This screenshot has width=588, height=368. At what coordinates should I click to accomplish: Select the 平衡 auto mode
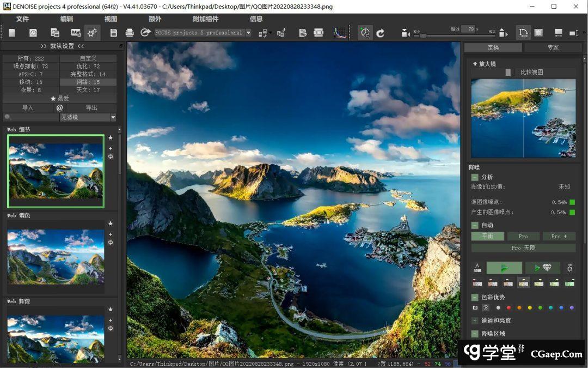[x=487, y=236]
